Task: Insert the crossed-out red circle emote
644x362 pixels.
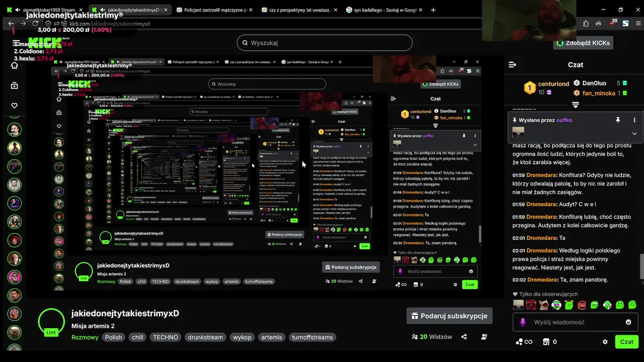Action: [531, 305]
